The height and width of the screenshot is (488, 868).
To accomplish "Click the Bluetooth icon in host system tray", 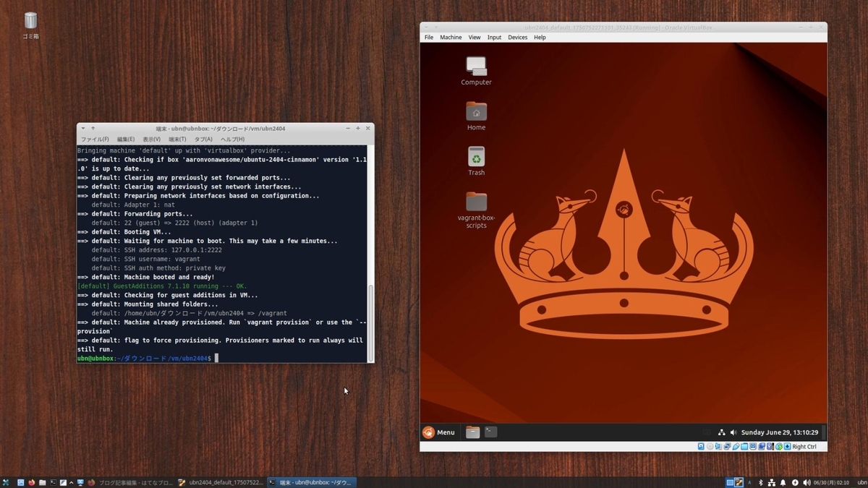I will (760, 482).
